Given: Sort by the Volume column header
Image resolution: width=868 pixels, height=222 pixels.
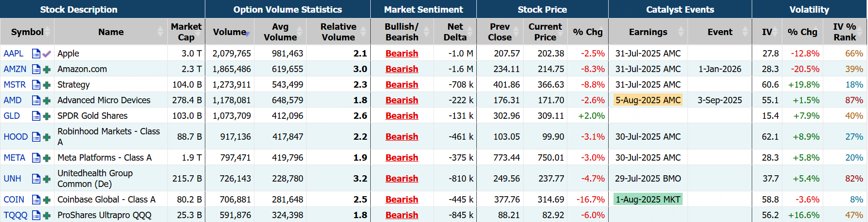Looking at the screenshot, I should (x=231, y=32).
